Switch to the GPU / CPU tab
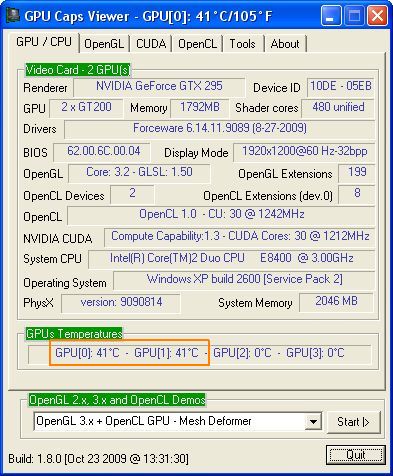Viewport: 393px width, 476px height. coord(44,42)
